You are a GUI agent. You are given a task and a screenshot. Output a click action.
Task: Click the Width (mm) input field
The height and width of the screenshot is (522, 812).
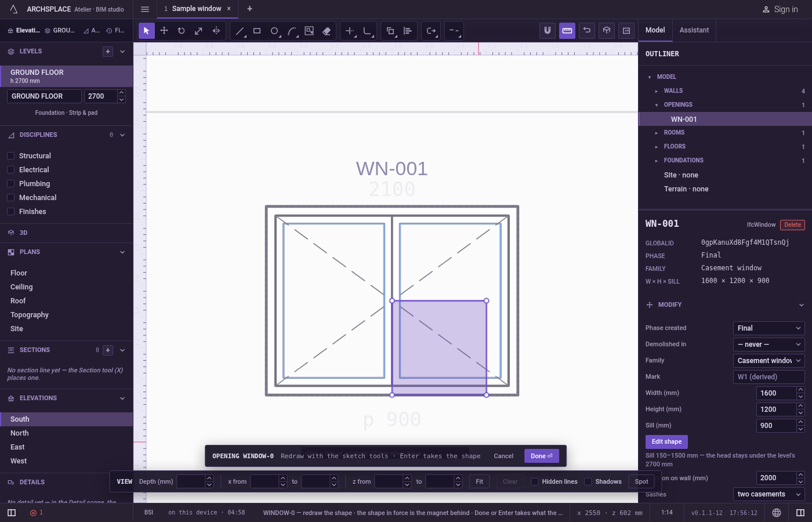tap(776, 393)
